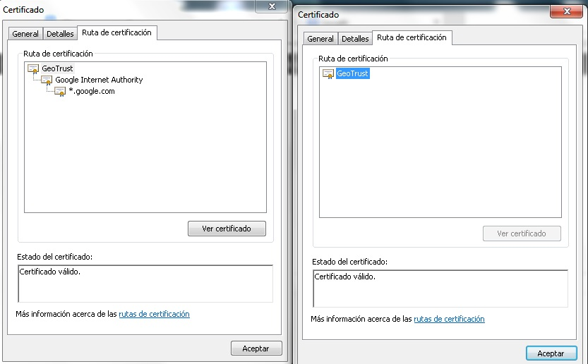Select the *.google.com leaf certificate entry
588x364 pixels.
(91, 91)
